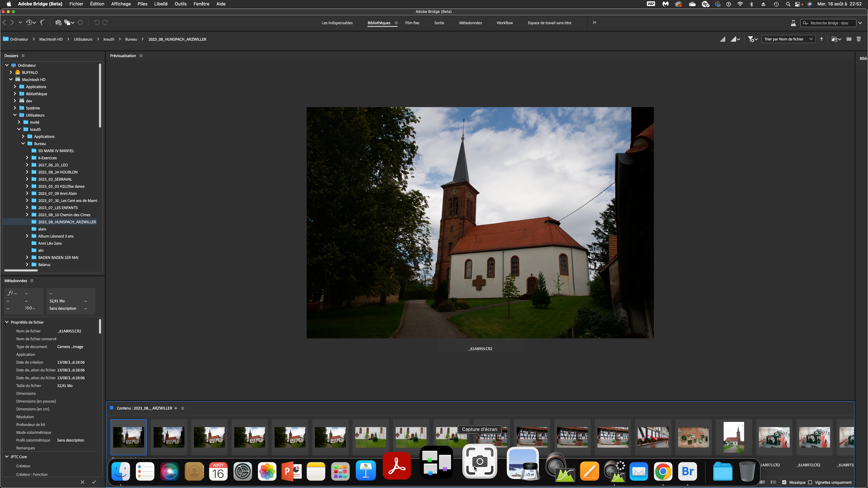The width and height of the screenshot is (868, 488).
Task: Click the beaker prerelease features icon
Action: click(x=793, y=23)
